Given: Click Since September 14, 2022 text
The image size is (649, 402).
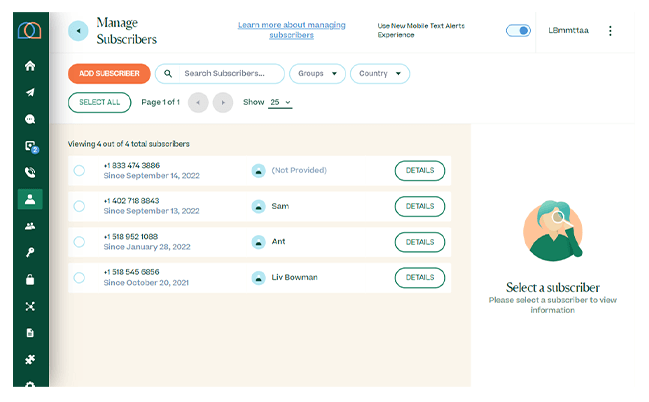Looking at the screenshot, I should [151, 176].
